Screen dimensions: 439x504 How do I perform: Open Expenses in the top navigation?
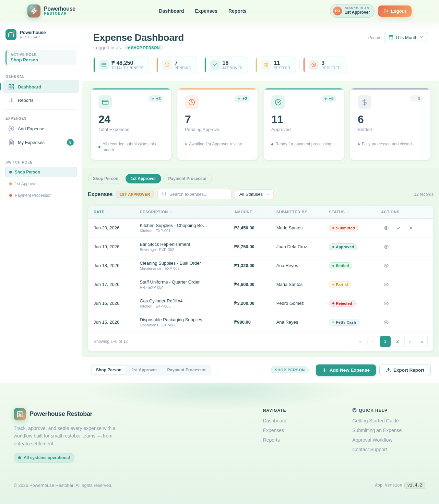point(206,11)
